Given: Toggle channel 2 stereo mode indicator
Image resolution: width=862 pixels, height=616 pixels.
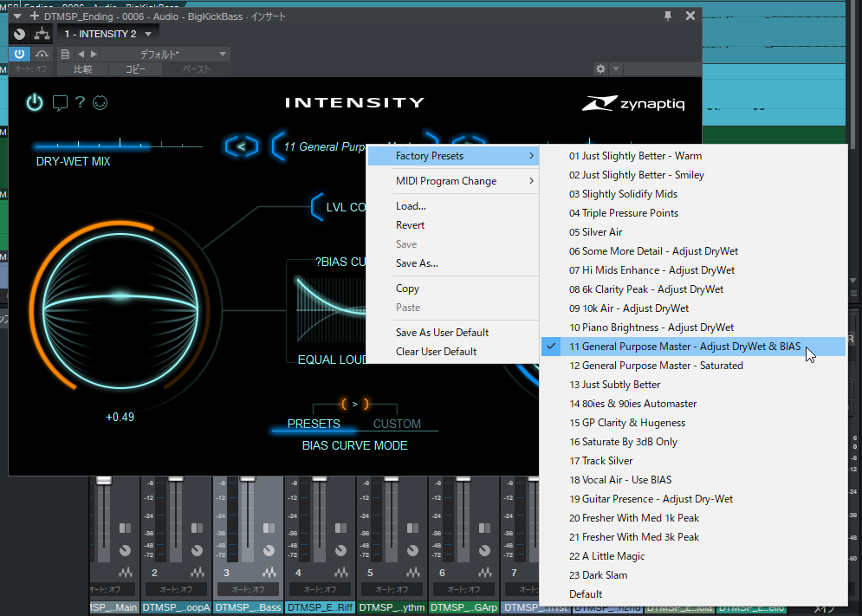Looking at the screenshot, I should coord(197,528).
